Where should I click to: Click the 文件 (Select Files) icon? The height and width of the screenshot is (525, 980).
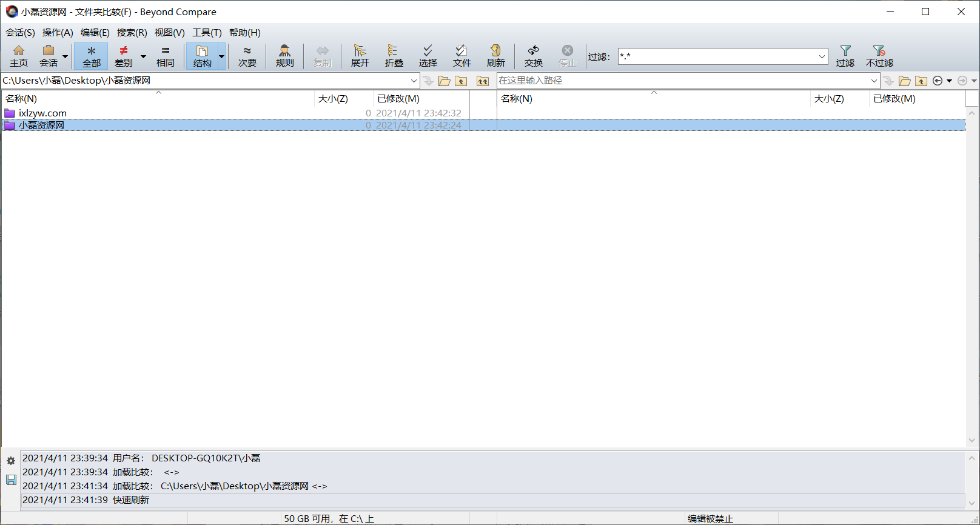pos(462,56)
